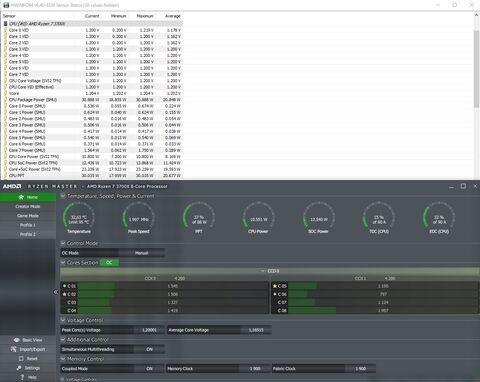Click the TDC (CPU) gauge
Screen dimensions: 480x382
tap(379, 218)
